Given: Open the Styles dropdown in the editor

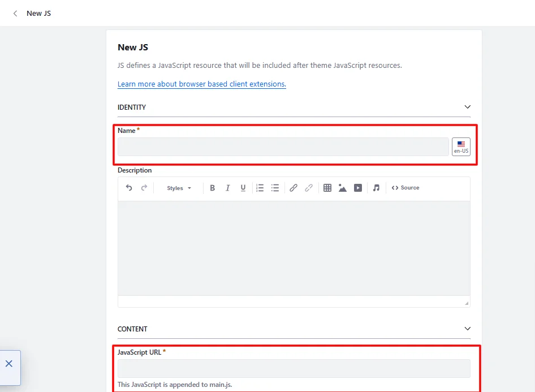Looking at the screenshot, I should pyautogui.click(x=178, y=188).
